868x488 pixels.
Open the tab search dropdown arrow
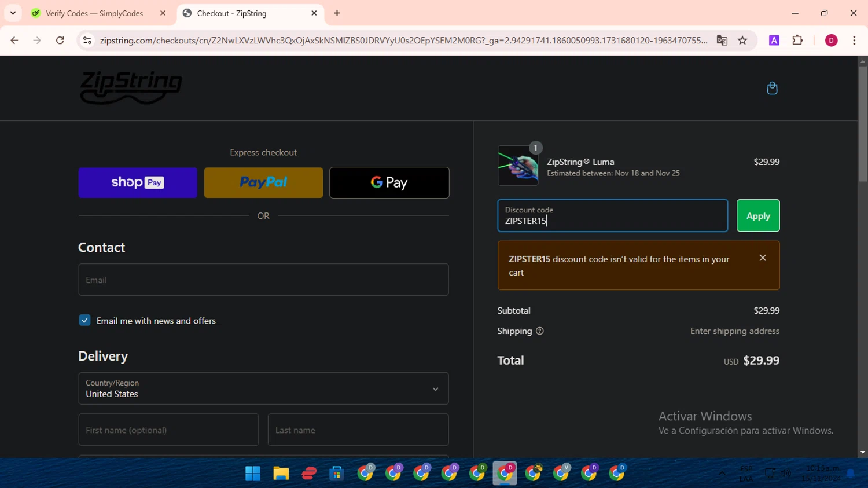pyautogui.click(x=13, y=13)
